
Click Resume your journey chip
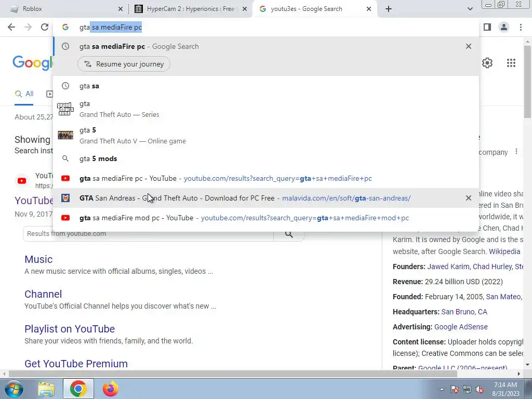click(x=124, y=64)
